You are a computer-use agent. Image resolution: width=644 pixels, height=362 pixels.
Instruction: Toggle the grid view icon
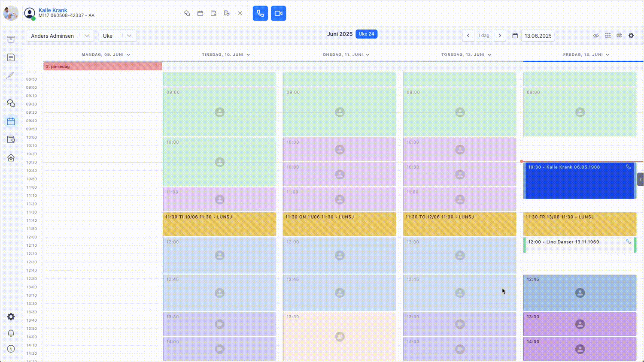pos(608,36)
